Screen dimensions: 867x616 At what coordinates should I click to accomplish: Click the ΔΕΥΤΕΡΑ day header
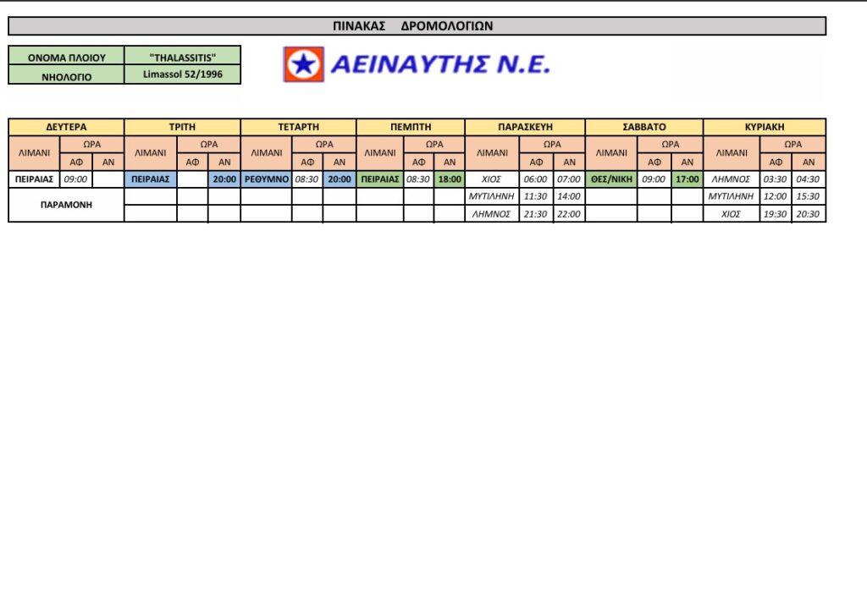[66, 127]
